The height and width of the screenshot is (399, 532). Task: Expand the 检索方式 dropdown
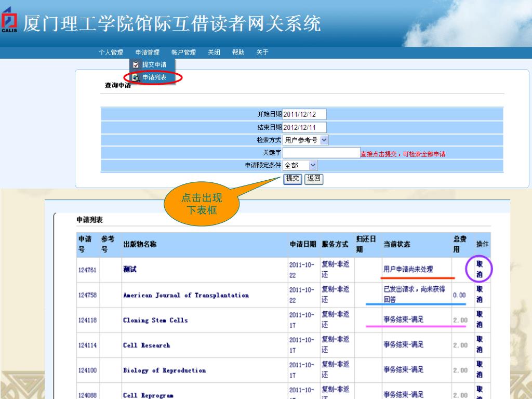(324, 140)
